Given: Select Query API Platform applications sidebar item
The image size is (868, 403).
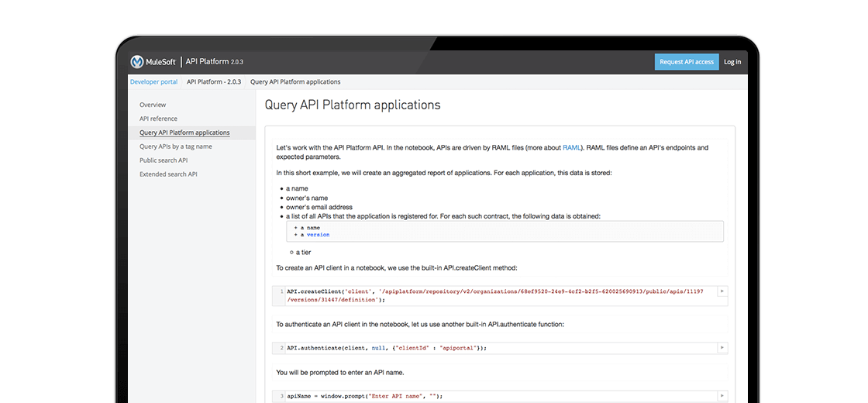Looking at the screenshot, I should coord(191,133).
